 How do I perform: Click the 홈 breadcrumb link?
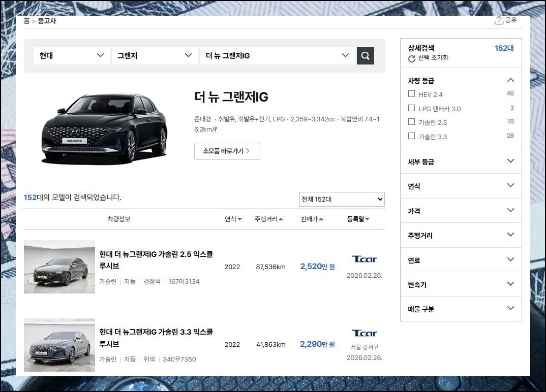point(27,21)
